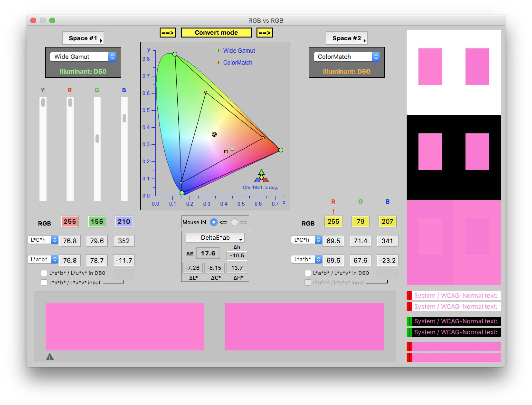
Task: Click the warning triangle icon below left swatch
Action: pos(50,357)
